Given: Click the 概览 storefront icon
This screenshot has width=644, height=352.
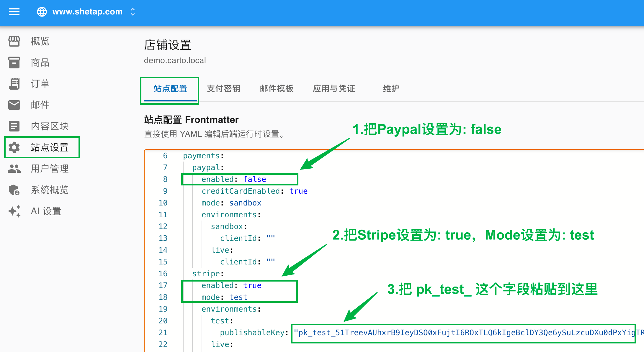Looking at the screenshot, I should click(14, 41).
